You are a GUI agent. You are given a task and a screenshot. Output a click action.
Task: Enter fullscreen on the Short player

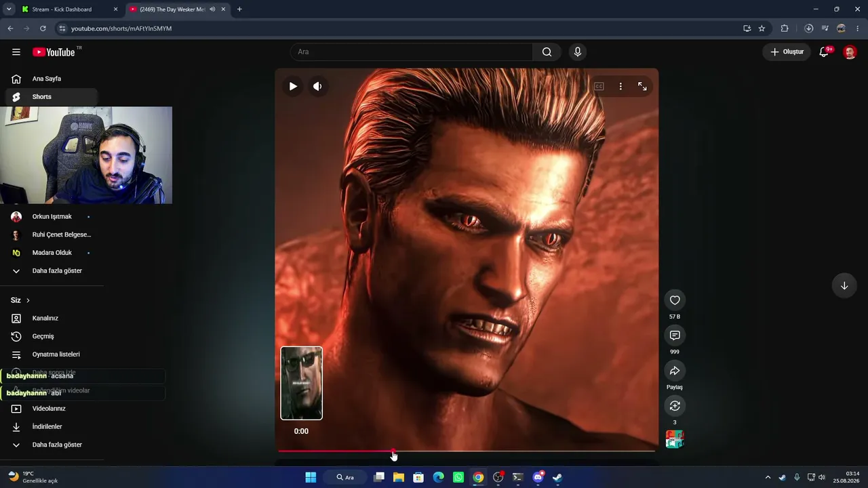click(642, 86)
